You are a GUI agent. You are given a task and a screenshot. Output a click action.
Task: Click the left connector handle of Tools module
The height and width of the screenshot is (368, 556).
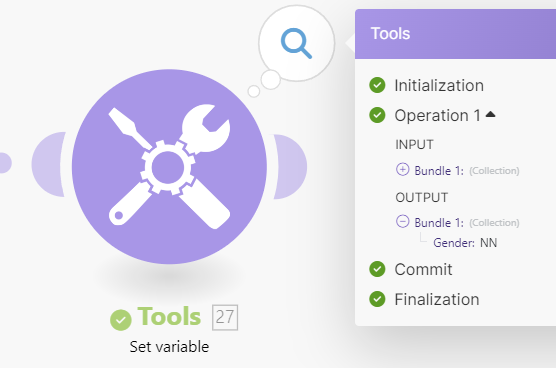tap(49, 164)
